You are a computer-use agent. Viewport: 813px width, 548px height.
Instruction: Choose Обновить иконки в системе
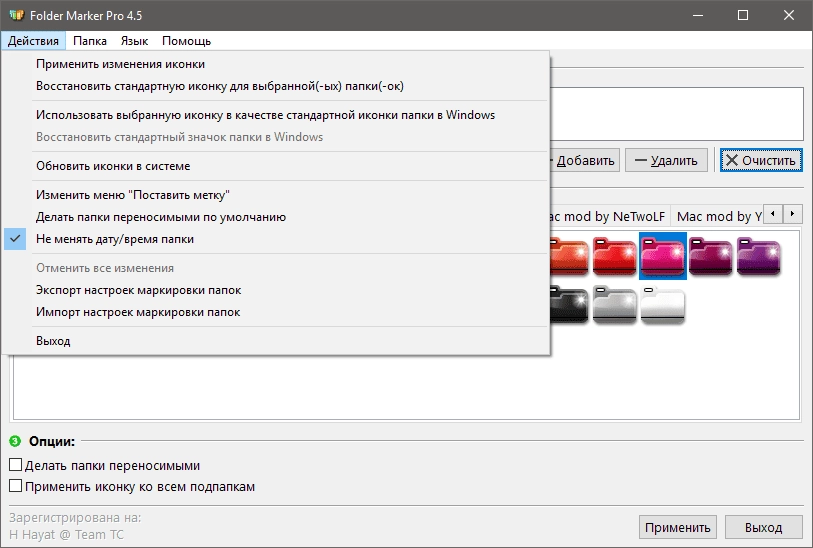coord(275,166)
